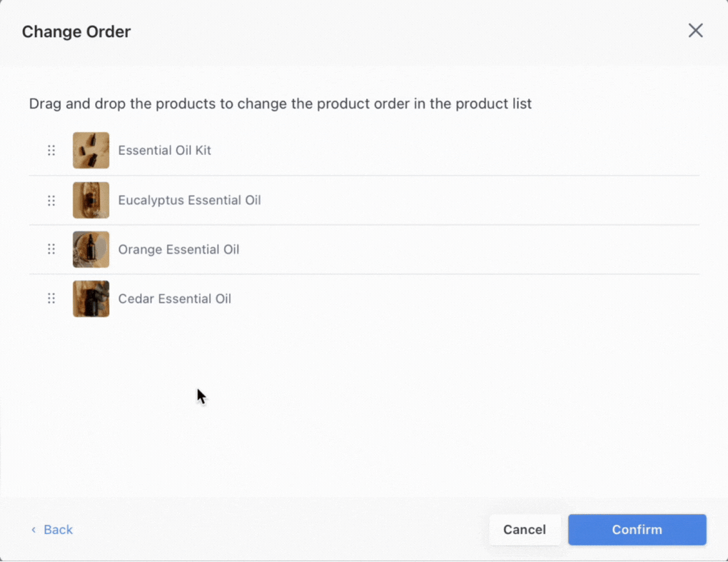The width and height of the screenshot is (728, 562).
Task: Click the drag handle for Cedar Essential Oil
Action: (x=51, y=298)
